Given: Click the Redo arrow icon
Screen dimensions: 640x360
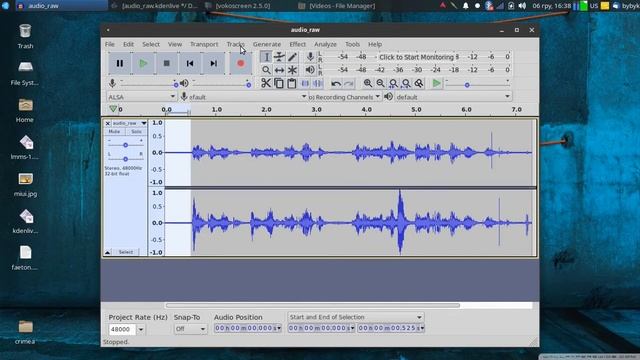Looking at the screenshot, I should pyautogui.click(x=349, y=84).
